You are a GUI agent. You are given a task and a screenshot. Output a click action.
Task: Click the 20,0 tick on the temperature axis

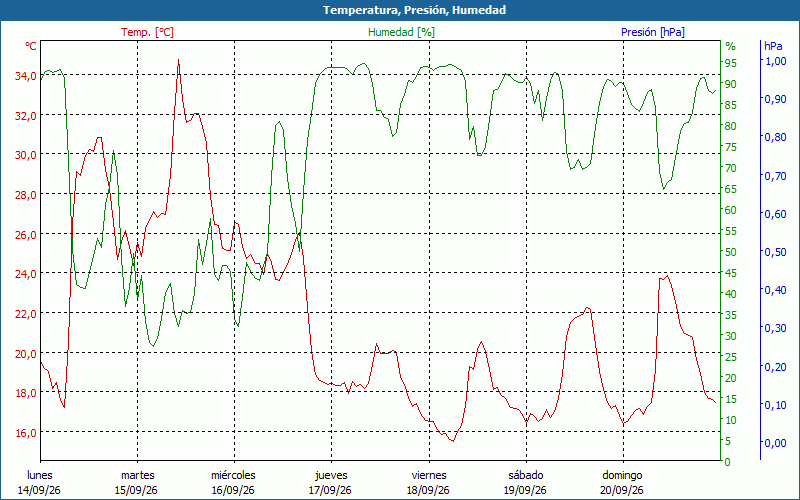[26, 354]
